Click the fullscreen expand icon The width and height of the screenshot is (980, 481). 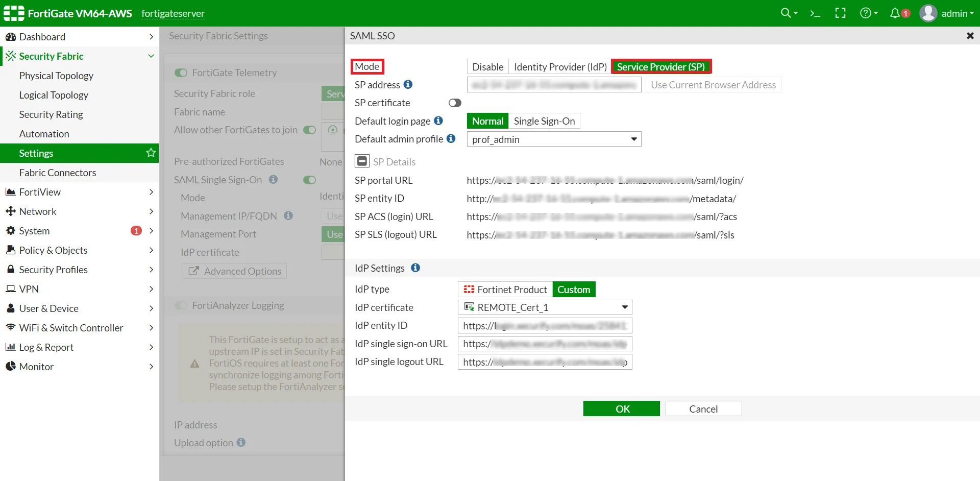(x=840, y=13)
